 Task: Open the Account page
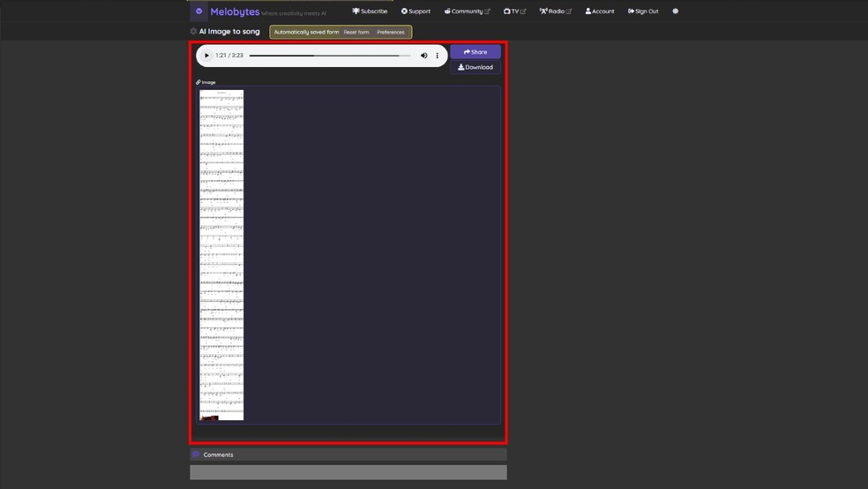click(x=600, y=11)
